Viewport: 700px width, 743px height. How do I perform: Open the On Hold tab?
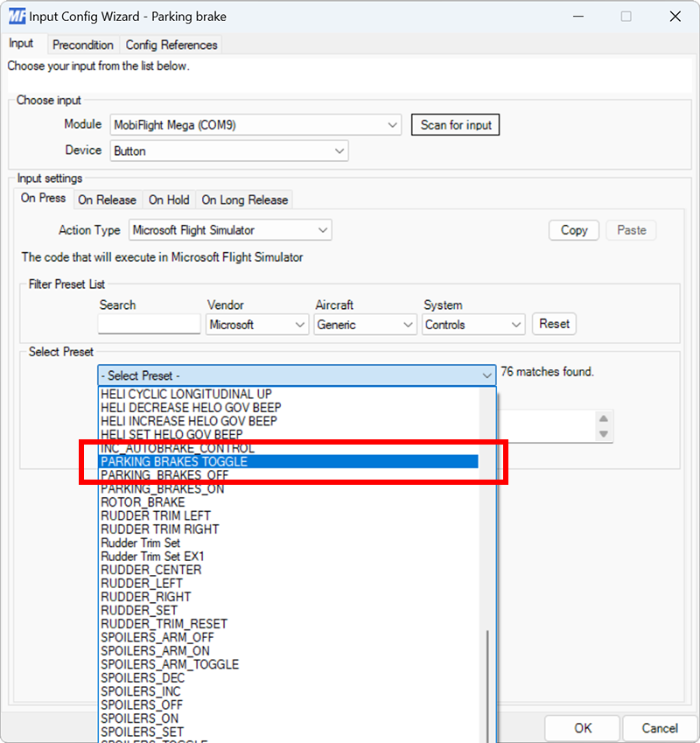pyautogui.click(x=168, y=200)
